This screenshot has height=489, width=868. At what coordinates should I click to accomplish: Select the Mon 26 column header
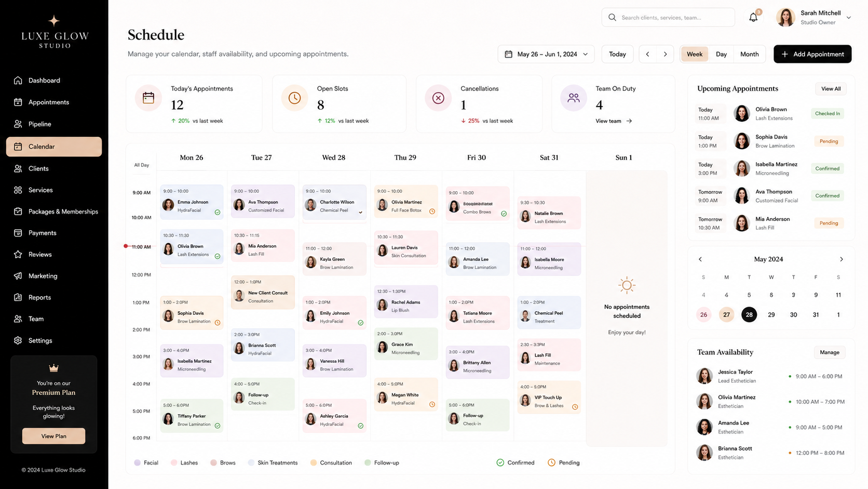click(192, 157)
